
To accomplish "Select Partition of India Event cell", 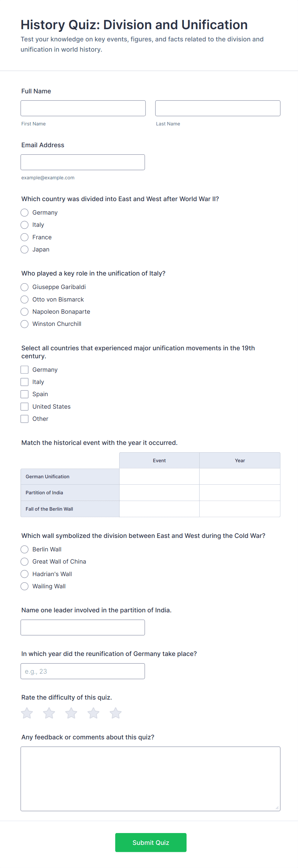I will coord(159,493).
